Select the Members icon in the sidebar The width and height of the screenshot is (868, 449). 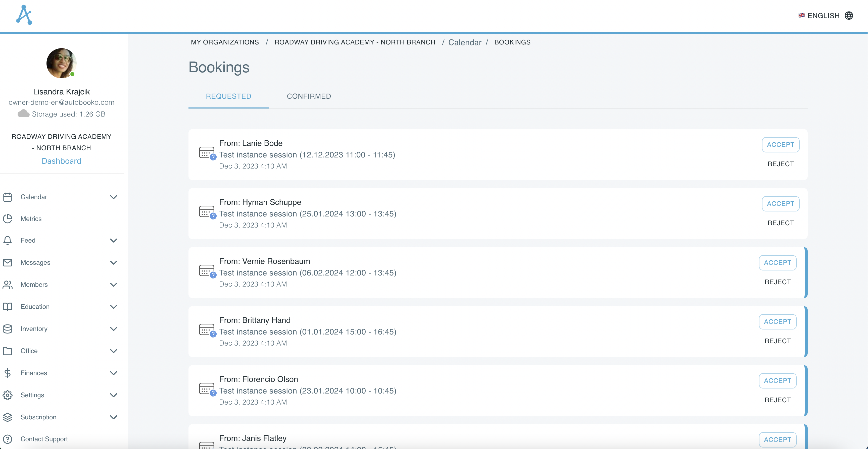[x=8, y=285]
